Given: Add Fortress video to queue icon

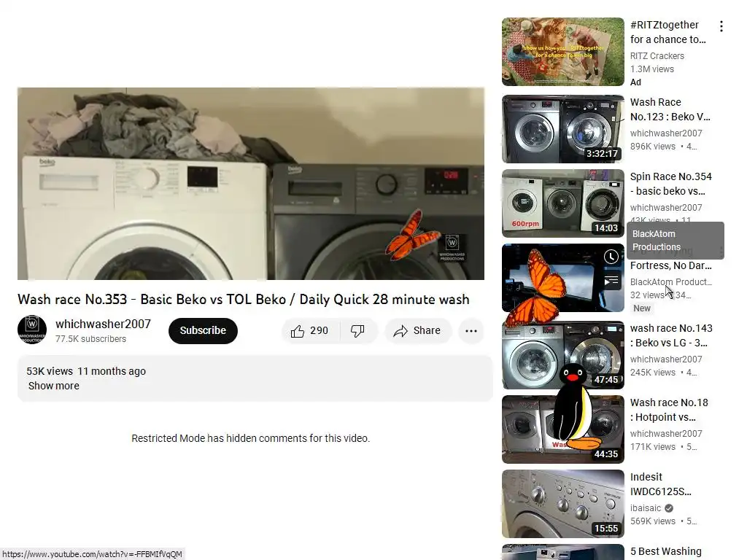Looking at the screenshot, I should (x=611, y=281).
